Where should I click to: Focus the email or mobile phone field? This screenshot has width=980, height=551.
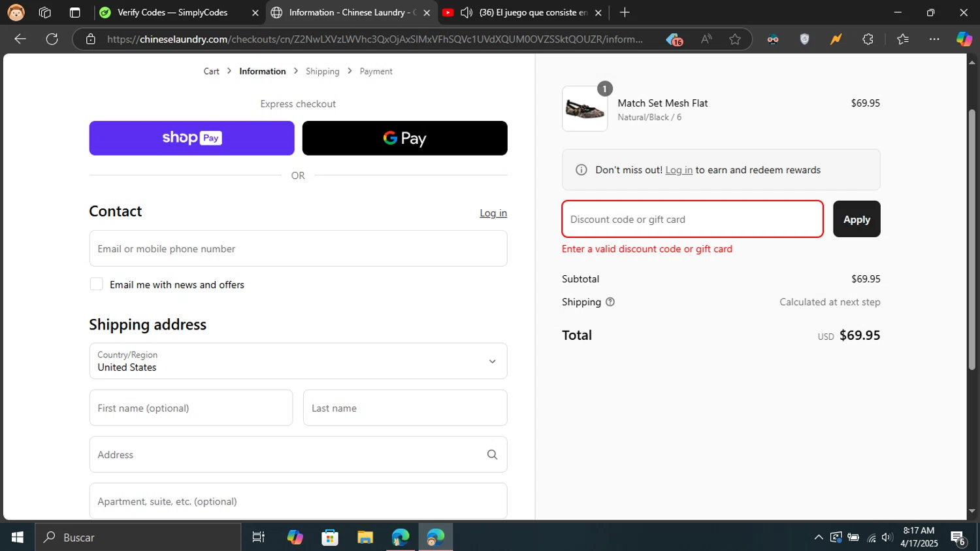298,248
